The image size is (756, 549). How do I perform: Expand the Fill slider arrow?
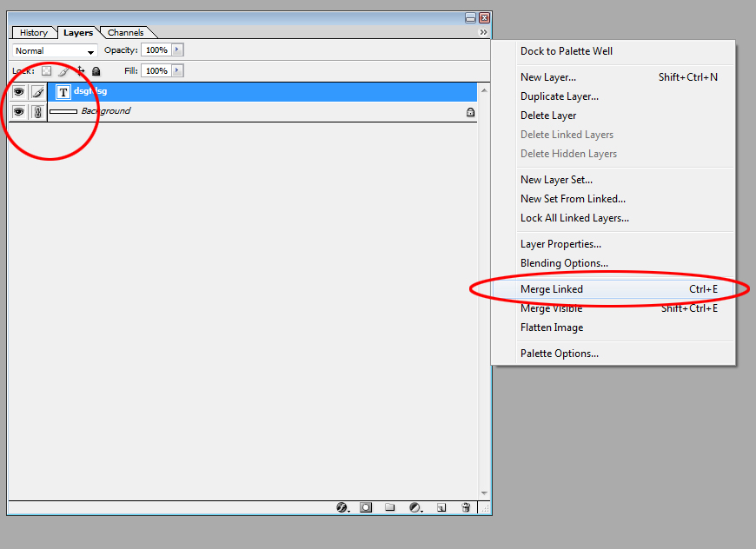point(178,70)
